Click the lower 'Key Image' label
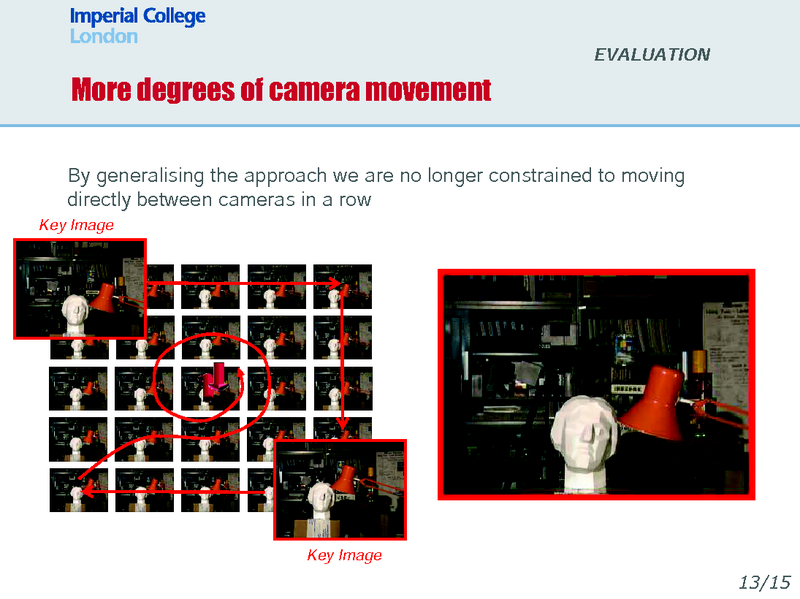Viewport: 800px width, 599px height. pyautogui.click(x=344, y=555)
